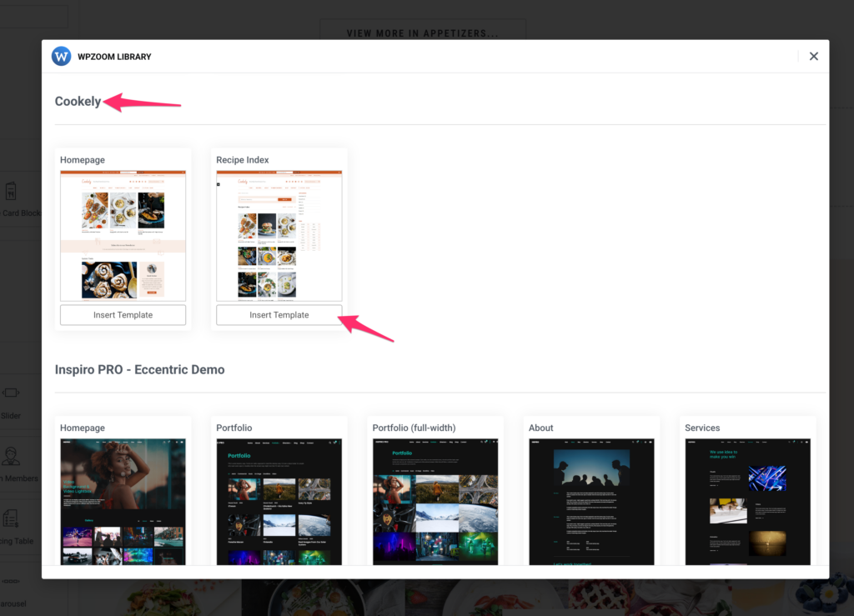Click the "Inspiro PRO - Eccentric Demo" heading

click(x=139, y=369)
